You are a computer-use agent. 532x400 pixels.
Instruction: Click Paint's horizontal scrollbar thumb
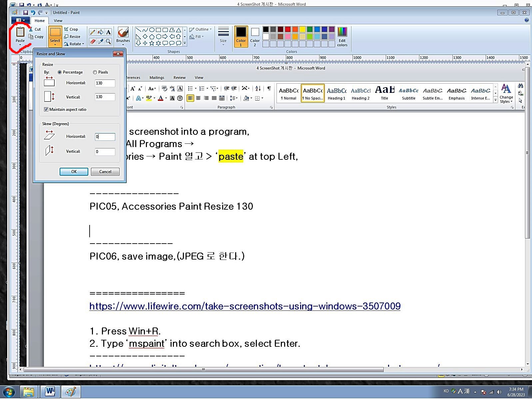point(204,369)
